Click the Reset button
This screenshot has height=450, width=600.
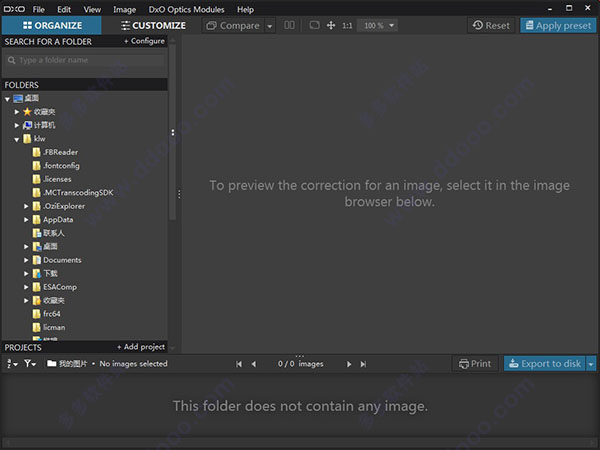point(491,26)
